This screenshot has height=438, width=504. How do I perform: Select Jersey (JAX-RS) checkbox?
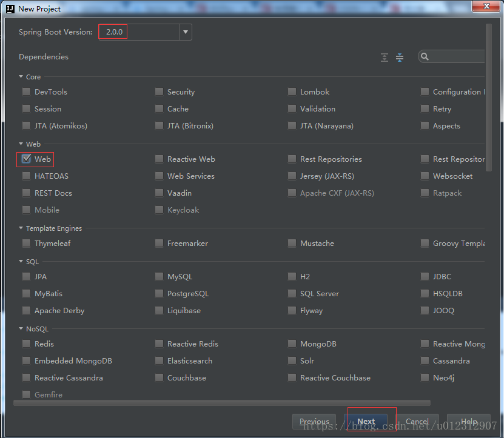pos(292,176)
